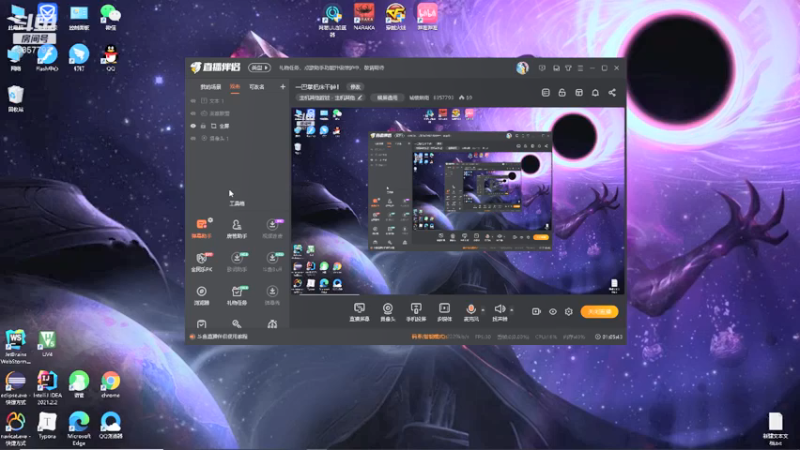Click the pill button next to the app logo

pyautogui.click(x=259, y=67)
